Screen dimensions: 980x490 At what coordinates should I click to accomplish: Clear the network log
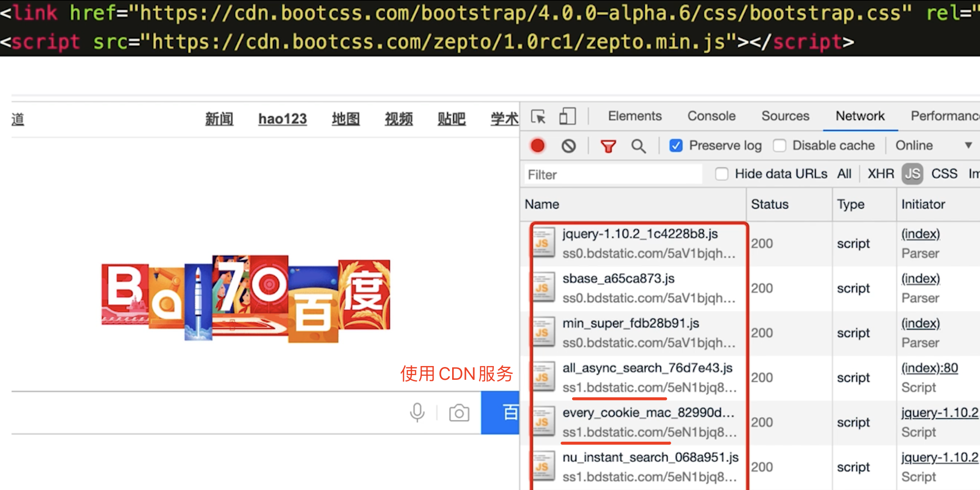pyautogui.click(x=569, y=146)
